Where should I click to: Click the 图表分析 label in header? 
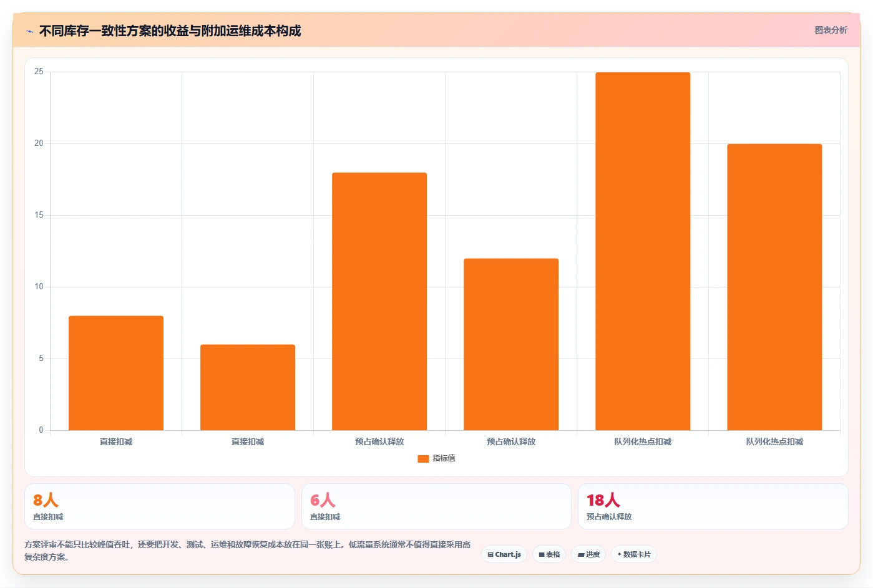(x=831, y=30)
